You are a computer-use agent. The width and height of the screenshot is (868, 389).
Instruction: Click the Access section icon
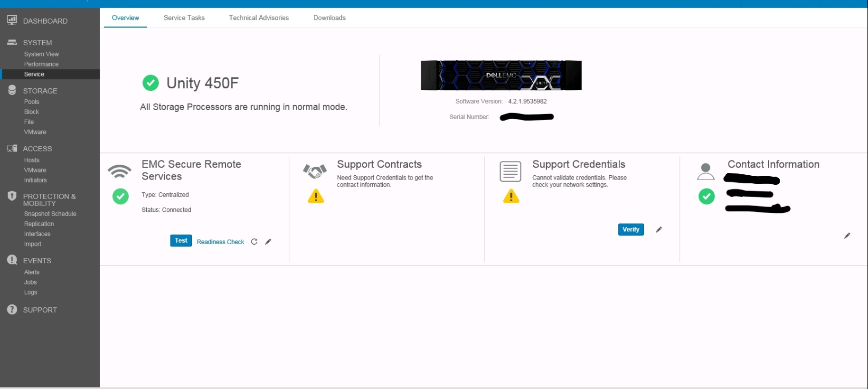[12, 148]
